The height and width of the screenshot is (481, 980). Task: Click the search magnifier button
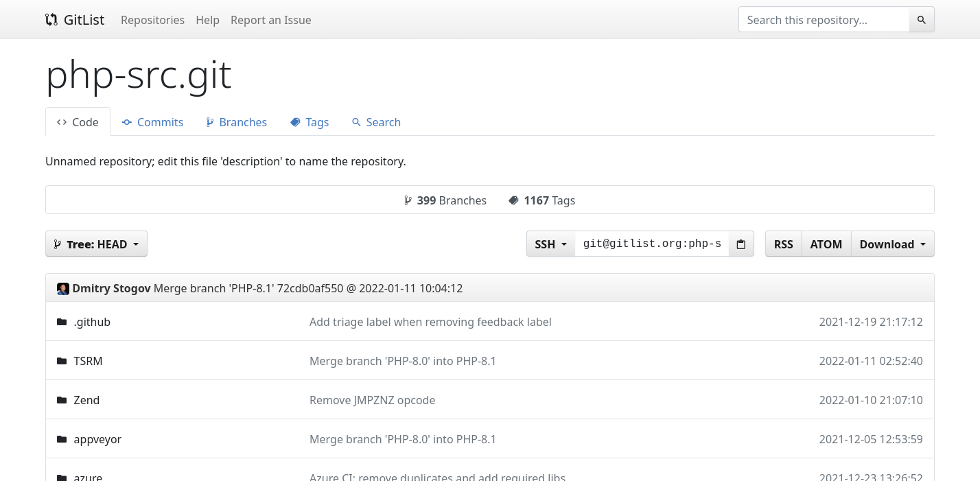(922, 20)
